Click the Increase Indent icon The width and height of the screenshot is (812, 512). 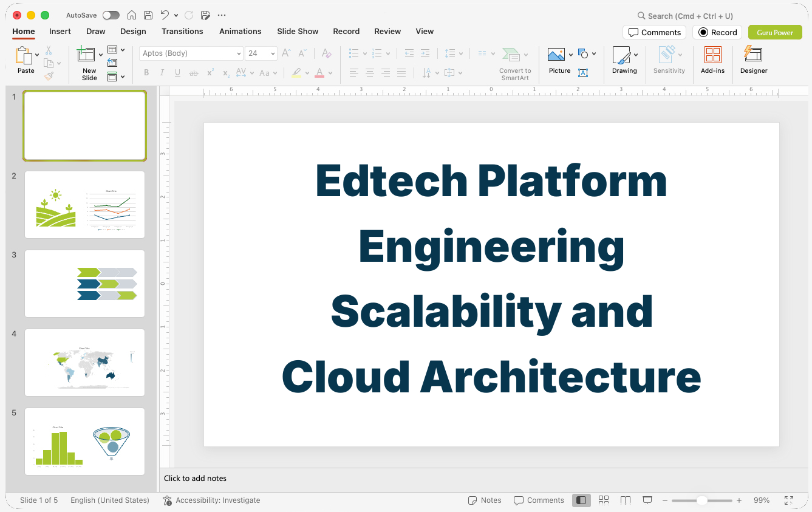coord(425,53)
